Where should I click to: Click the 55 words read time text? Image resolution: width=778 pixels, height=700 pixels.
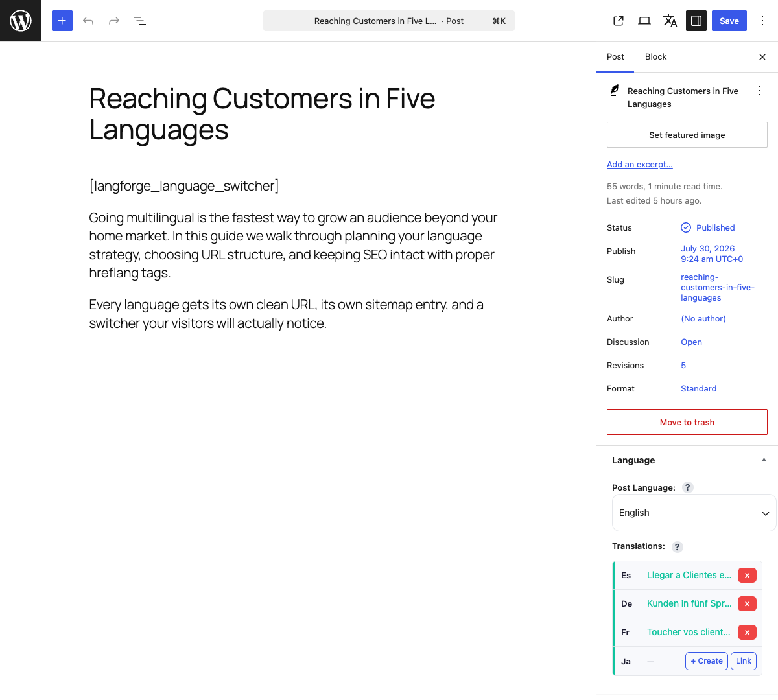click(665, 186)
